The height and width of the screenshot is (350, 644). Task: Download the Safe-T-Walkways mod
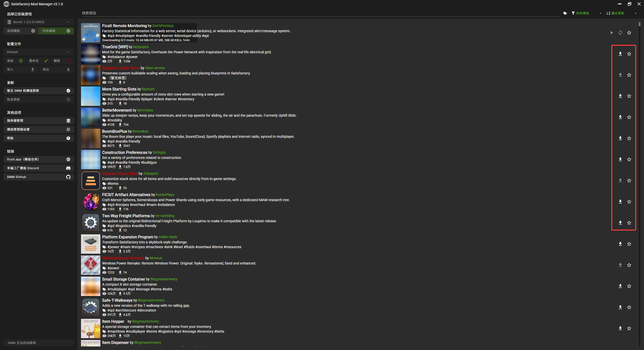click(620, 307)
